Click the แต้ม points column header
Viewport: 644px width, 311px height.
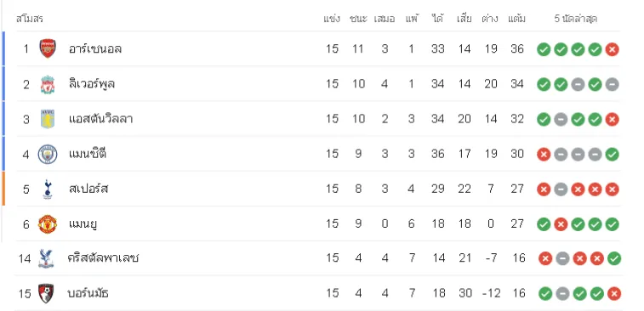pos(516,19)
